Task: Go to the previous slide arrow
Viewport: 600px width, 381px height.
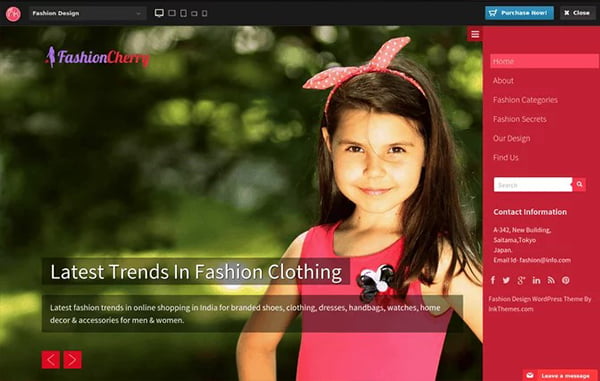Action: [x=51, y=360]
